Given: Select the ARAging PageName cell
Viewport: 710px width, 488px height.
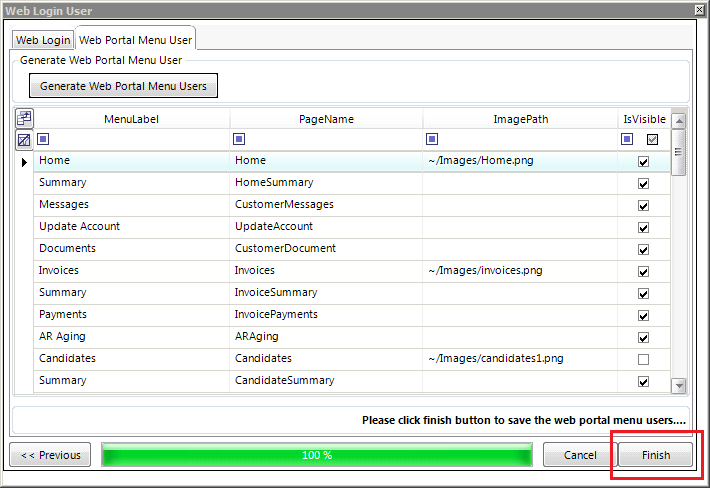Looking at the screenshot, I should coord(326,337).
